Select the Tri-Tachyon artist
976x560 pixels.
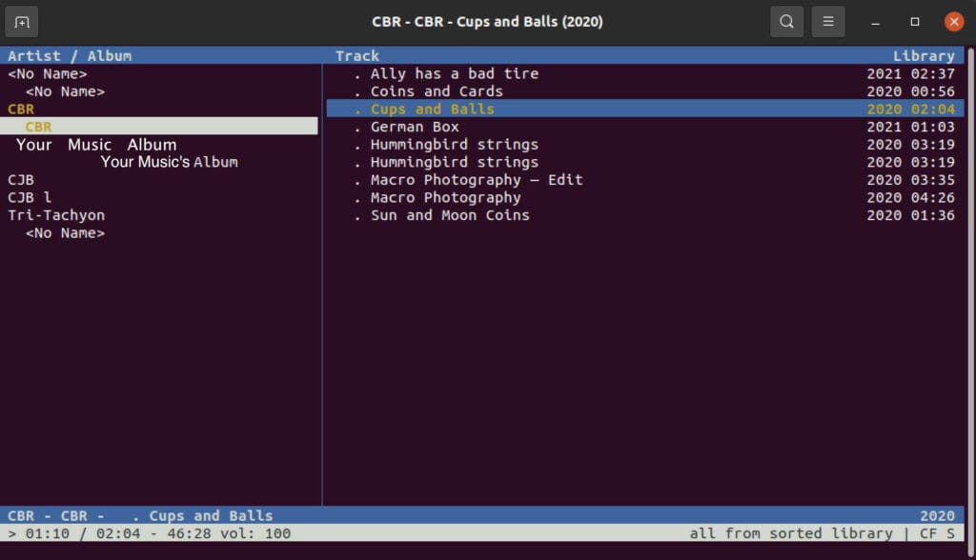tap(56, 215)
